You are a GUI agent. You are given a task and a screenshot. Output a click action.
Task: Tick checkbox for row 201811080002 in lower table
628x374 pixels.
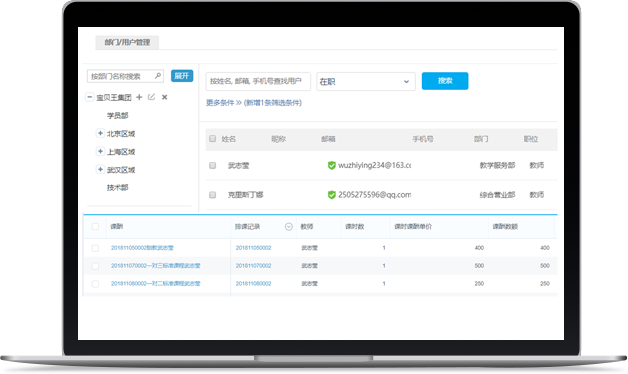tap(95, 284)
